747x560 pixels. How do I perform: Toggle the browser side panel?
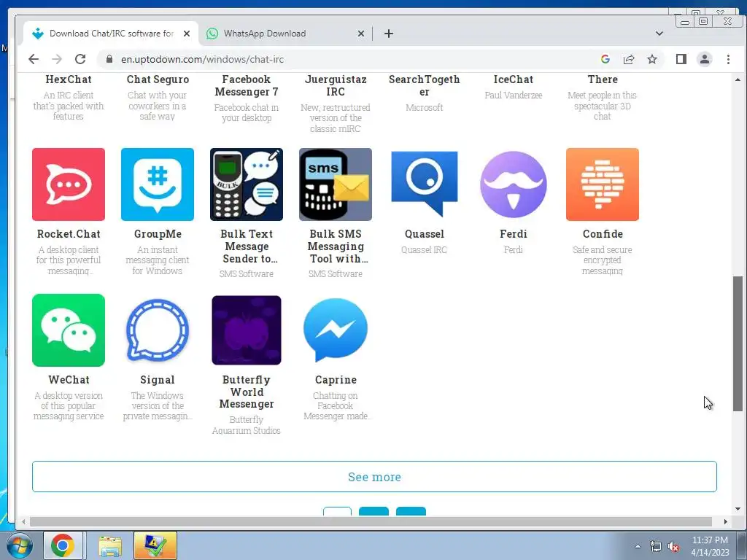(681, 59)
